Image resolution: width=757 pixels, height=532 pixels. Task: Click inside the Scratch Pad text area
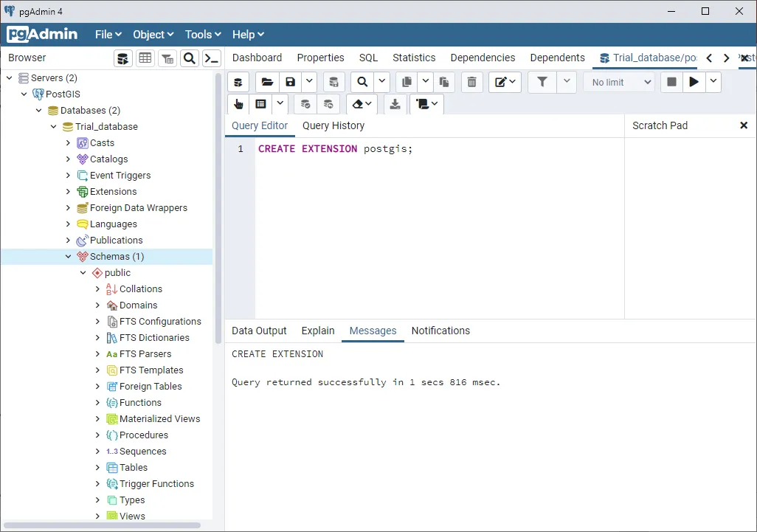coord(691,228)
